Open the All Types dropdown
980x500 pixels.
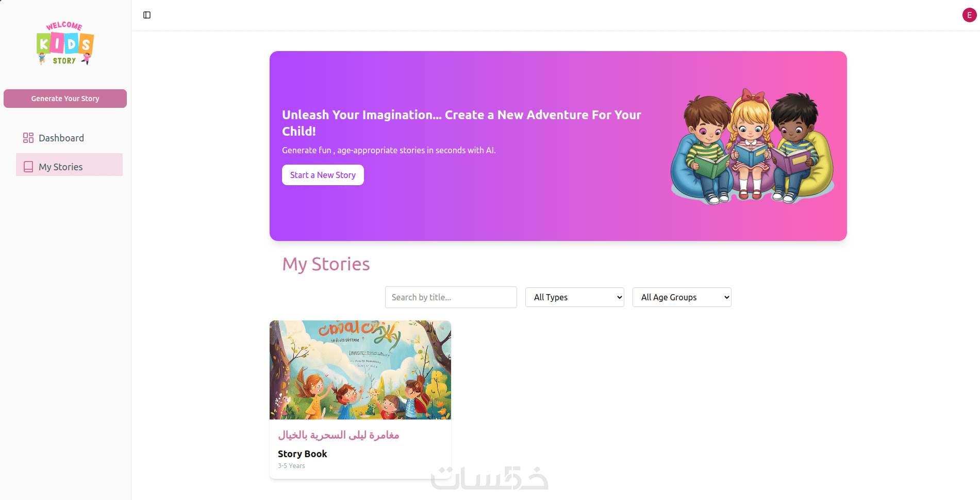click(574, 297)
